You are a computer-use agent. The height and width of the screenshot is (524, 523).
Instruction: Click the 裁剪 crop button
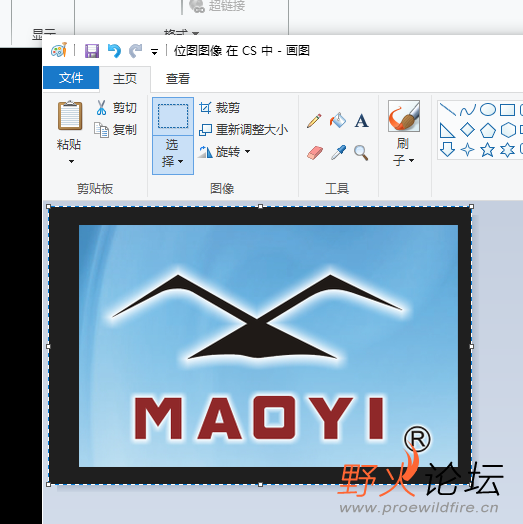(x=220, y=108)
